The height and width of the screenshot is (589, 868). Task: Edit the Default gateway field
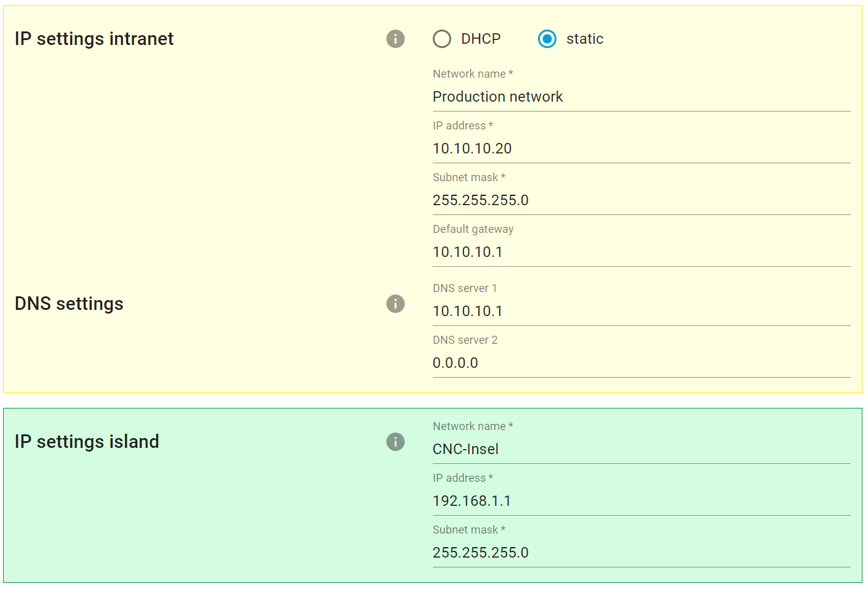(641, 252)
